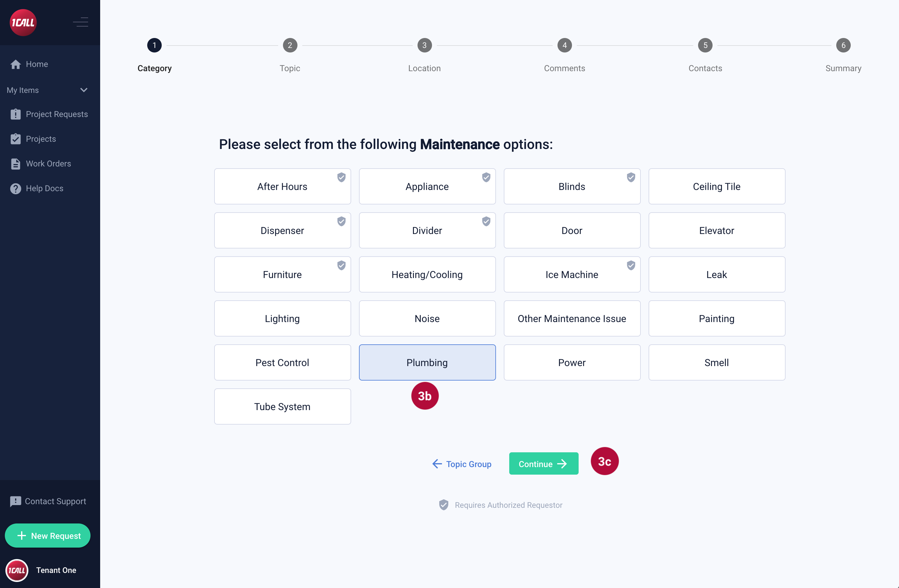Click the Tenant One avatar
The image size is (899, 588).
tap(17, 570)
